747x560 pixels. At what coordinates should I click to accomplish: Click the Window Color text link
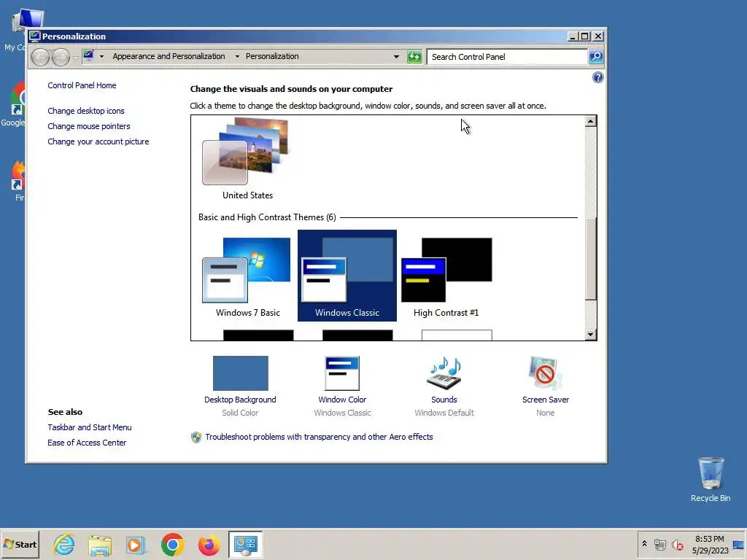(342, 400)
